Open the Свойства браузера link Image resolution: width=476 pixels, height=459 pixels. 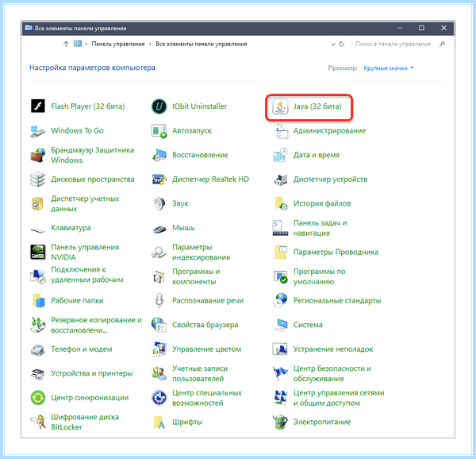point(205,325)
